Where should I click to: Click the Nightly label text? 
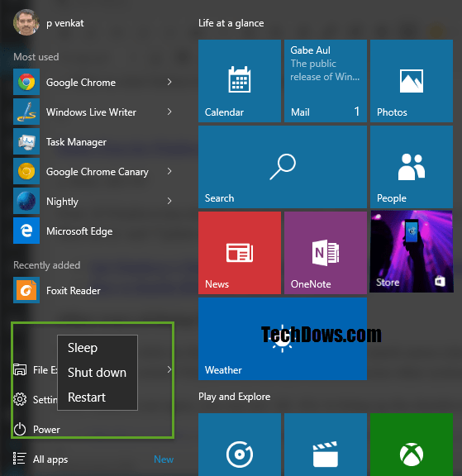point(62,202)
